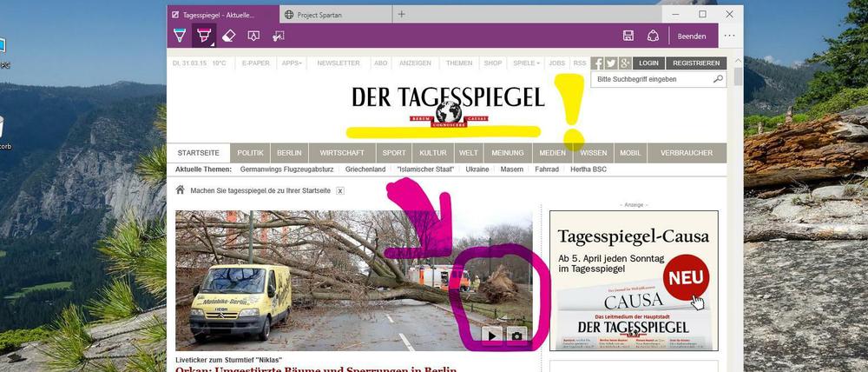Open the WELT section
The width and height of the screenshot is (868, 372).
[x=469, y=153]
